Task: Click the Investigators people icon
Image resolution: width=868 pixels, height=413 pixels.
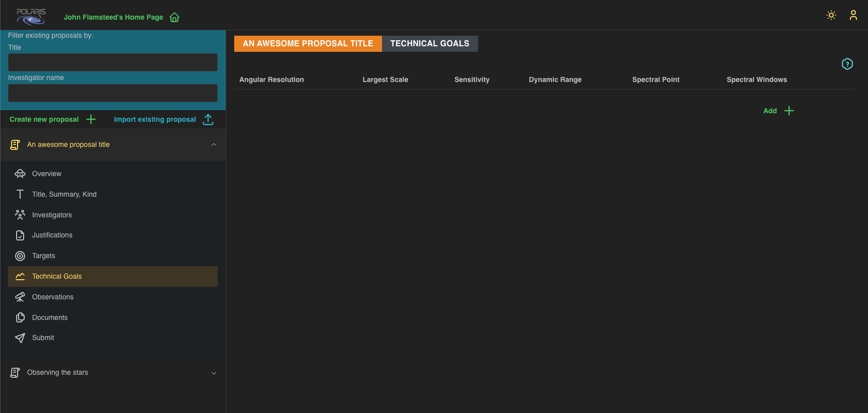Action: pos(20,215)
